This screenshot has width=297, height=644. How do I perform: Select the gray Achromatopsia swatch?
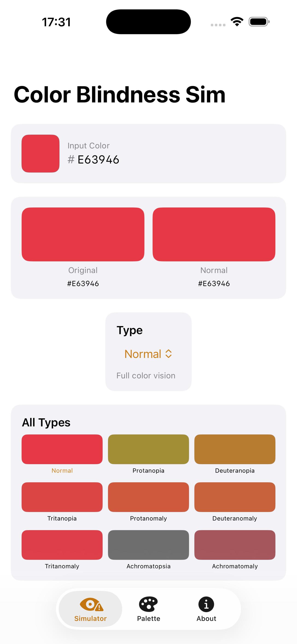148,545
